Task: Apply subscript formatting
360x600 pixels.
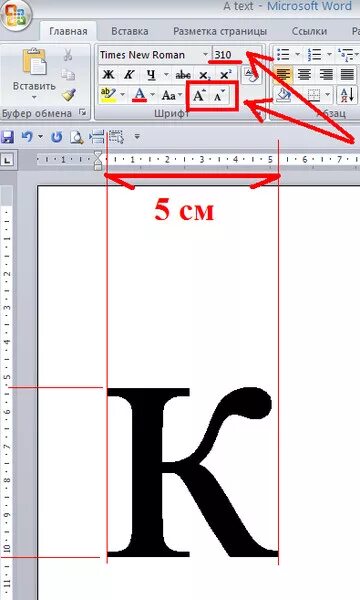Action: [205, 75]
